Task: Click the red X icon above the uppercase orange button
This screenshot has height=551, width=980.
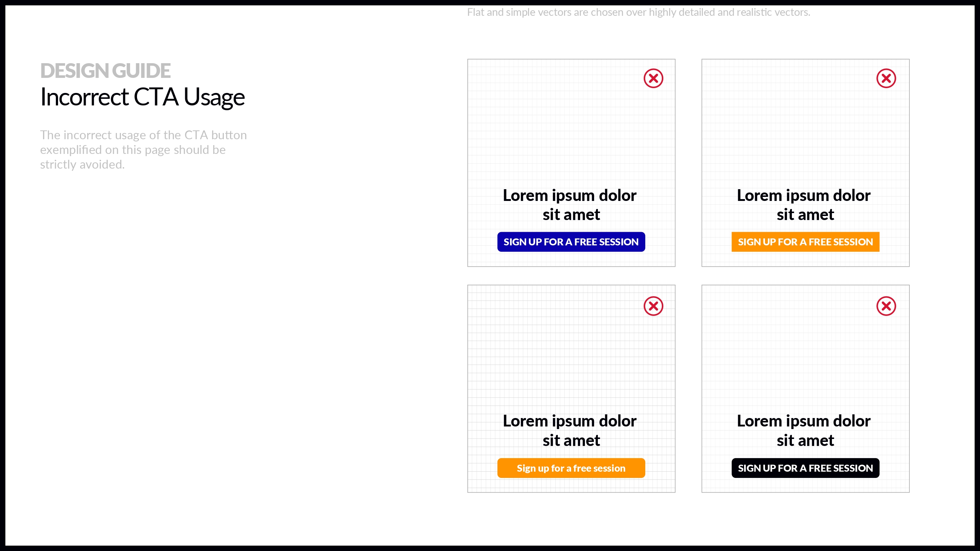Action: tap(886, 78)
